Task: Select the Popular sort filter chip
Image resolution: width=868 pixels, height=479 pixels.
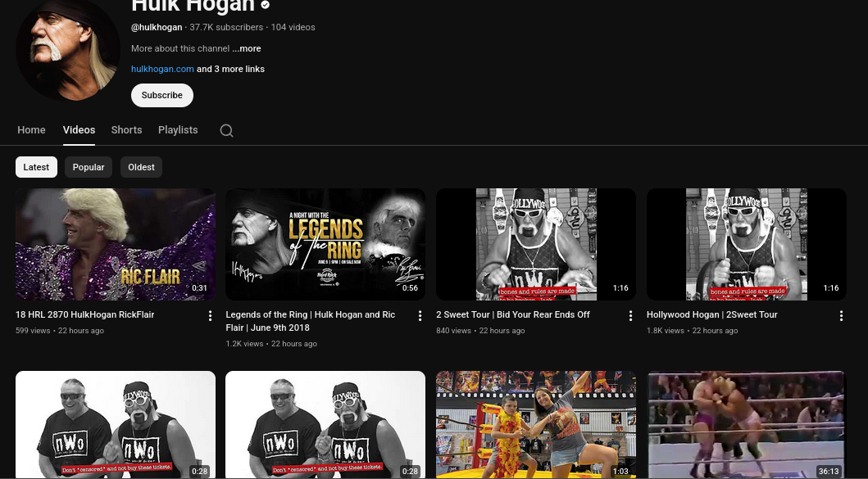Action: [x=89, y=167]
